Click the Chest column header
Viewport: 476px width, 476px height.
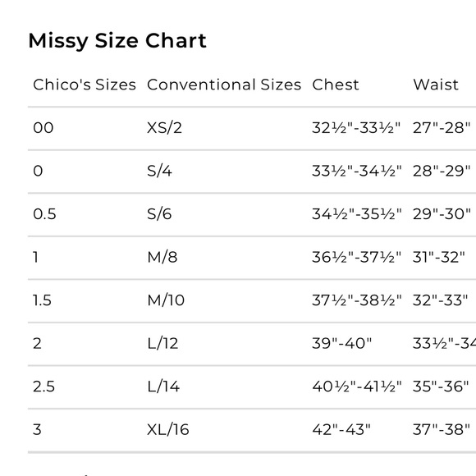tap(336, 85)
